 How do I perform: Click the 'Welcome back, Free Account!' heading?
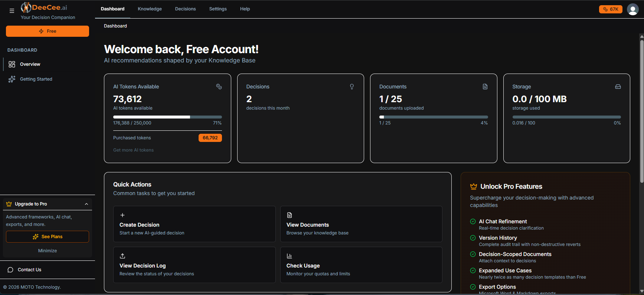tap(181, 49)
